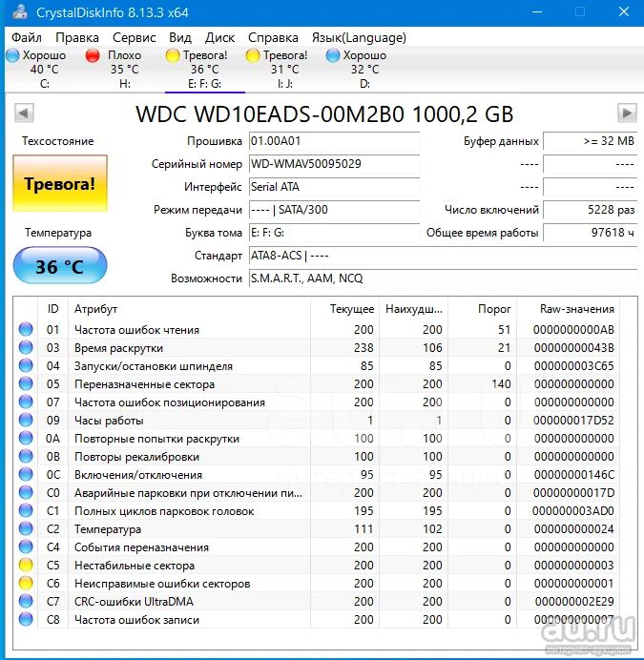The width and height of the screenshot is (644, 660).
Task: Click blue status icon of attribute 05
Action: (x=26, y=383)
